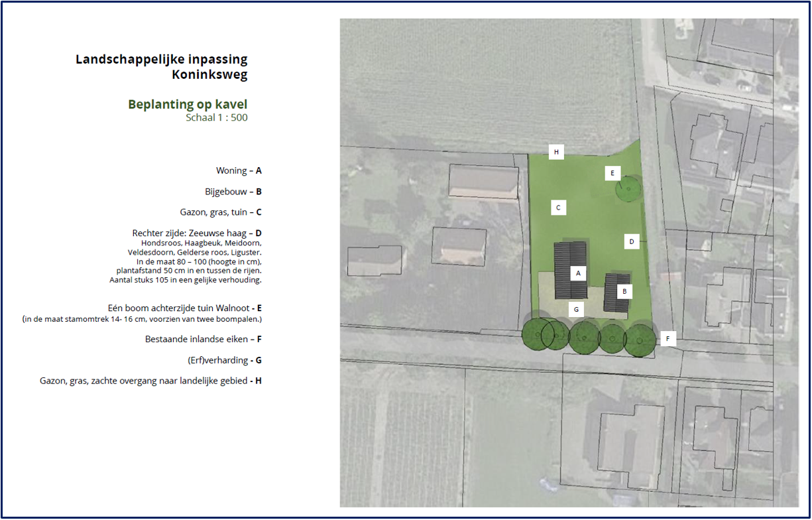Screen dimensions: 812x520
Task: Click the white "A" marker on the map
Action: (579, 273)
